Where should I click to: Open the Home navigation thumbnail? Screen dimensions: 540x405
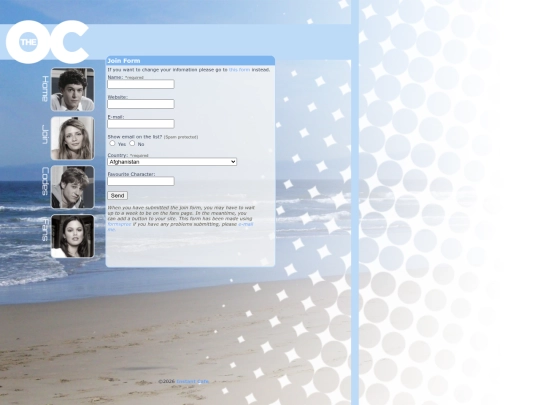72,90
